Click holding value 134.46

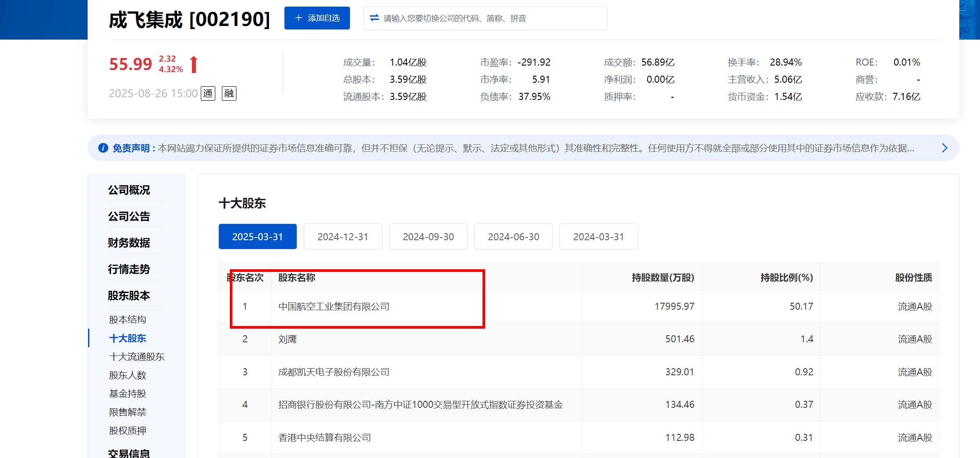(680, 405)
